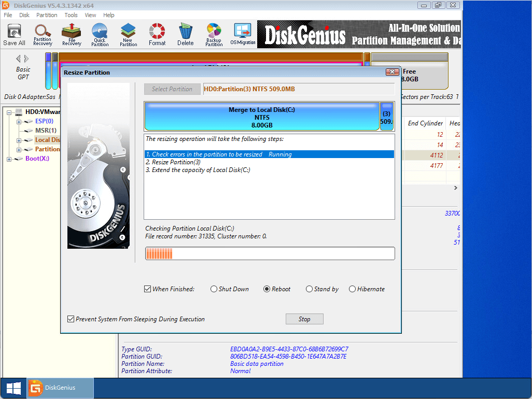Click the Save All toolbar icon

[14, 35]
